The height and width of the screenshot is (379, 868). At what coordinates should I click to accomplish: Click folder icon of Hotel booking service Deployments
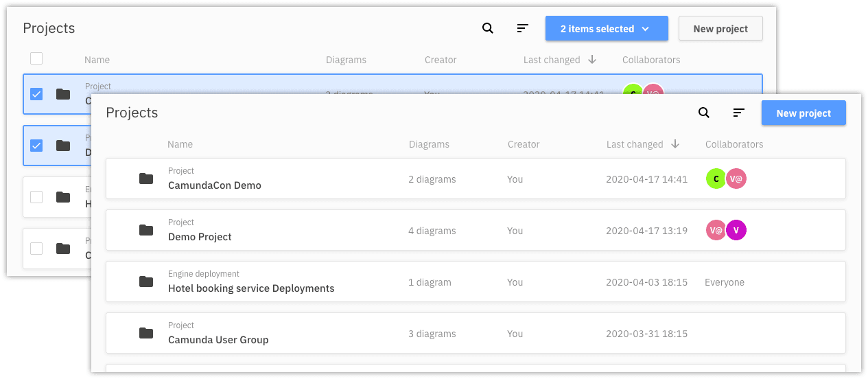(x=146, y=282)
